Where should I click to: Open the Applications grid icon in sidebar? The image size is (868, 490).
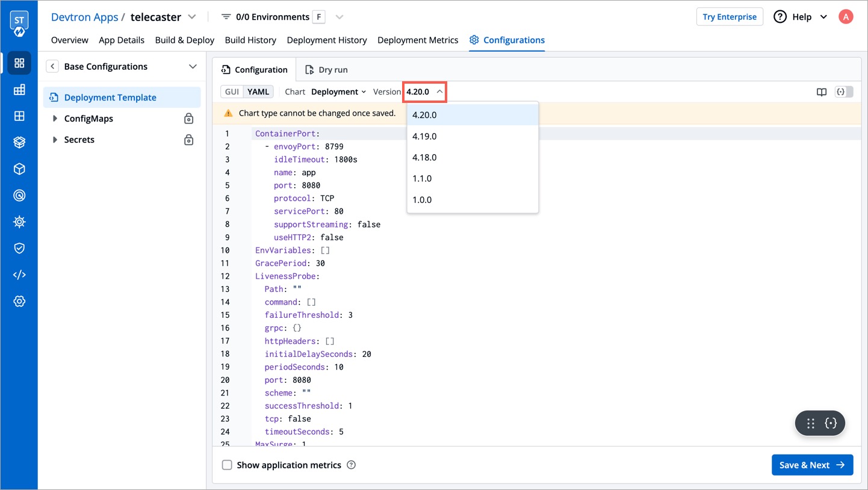(x=19, y=63)
